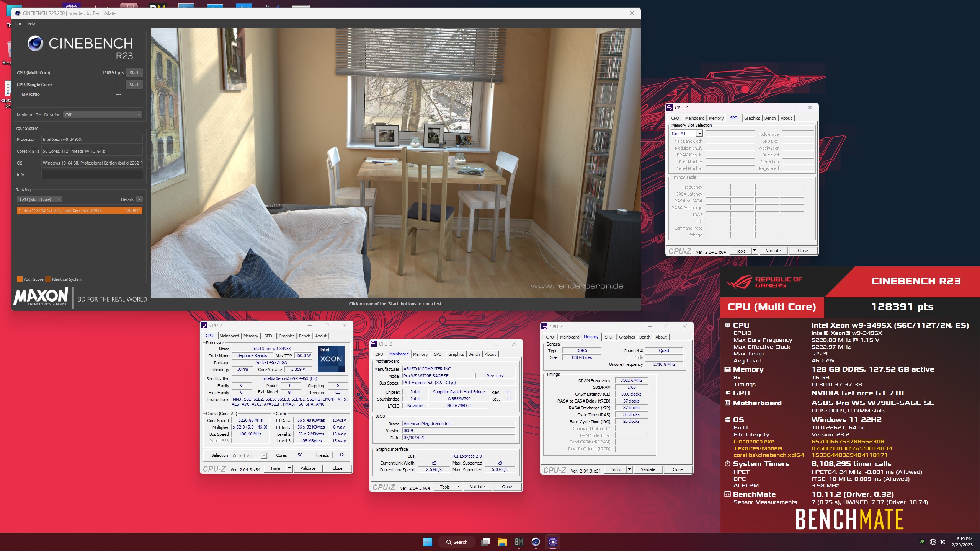This screenshot has height=551, width=980.
Task: Open the Tools dropdown arrow in SPD window
Action: 755,251
